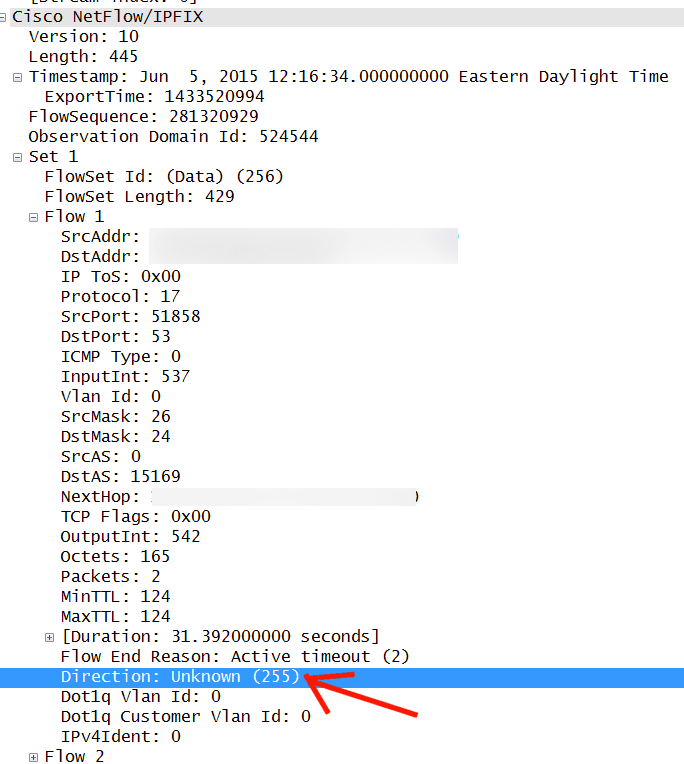Select ICMP Type: 0 row
This screenshot has height=764, width=684.
[121, 357]
